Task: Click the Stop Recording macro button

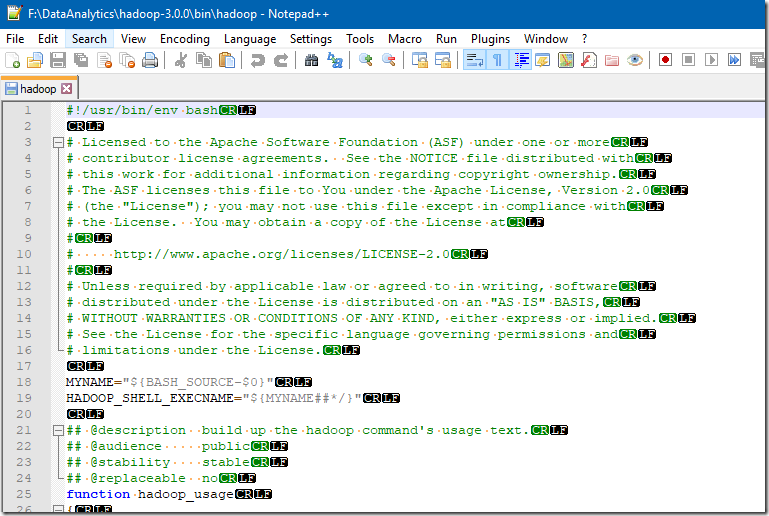Action: click(x=689, y=60)
